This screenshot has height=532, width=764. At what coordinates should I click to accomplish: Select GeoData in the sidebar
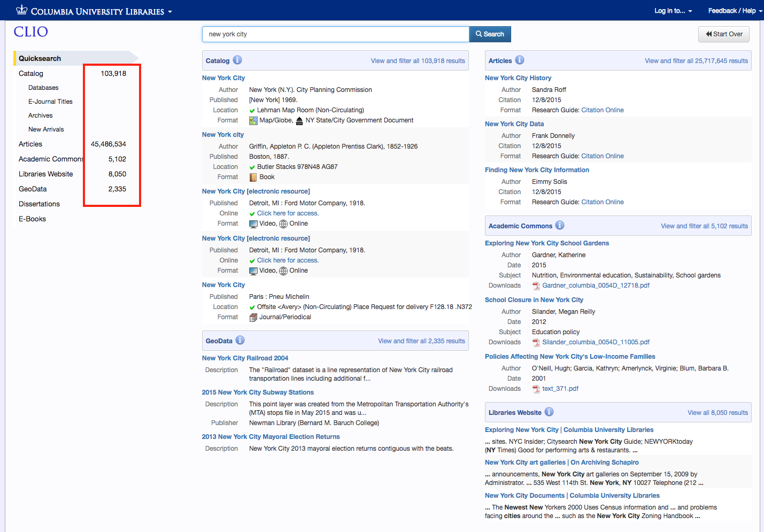(33, 189)
